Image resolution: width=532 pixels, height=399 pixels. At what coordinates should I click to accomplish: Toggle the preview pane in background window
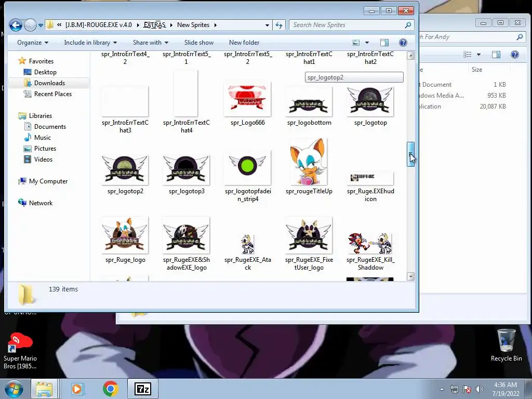click(496, 55)
